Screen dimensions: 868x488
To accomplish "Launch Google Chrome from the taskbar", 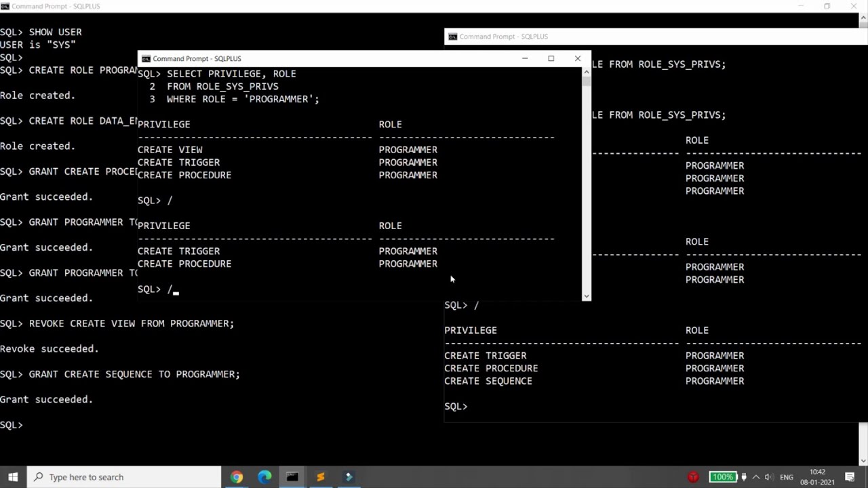I will click(236, 477).
